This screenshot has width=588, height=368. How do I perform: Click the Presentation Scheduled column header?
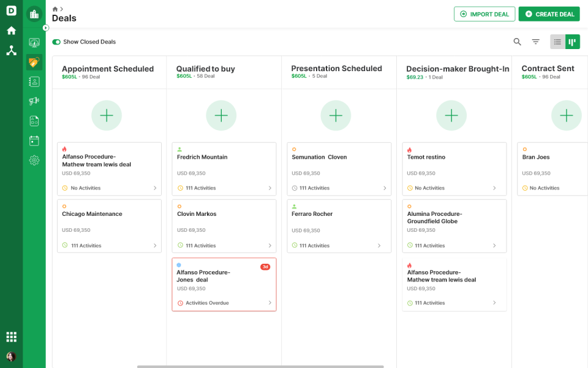tap(336, 69)
